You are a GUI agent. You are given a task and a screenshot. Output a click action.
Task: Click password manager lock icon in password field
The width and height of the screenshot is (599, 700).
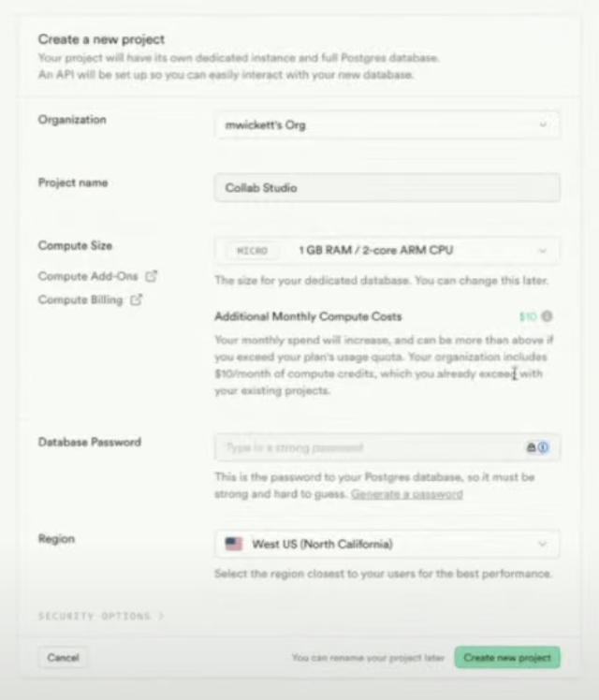[532, 447]
